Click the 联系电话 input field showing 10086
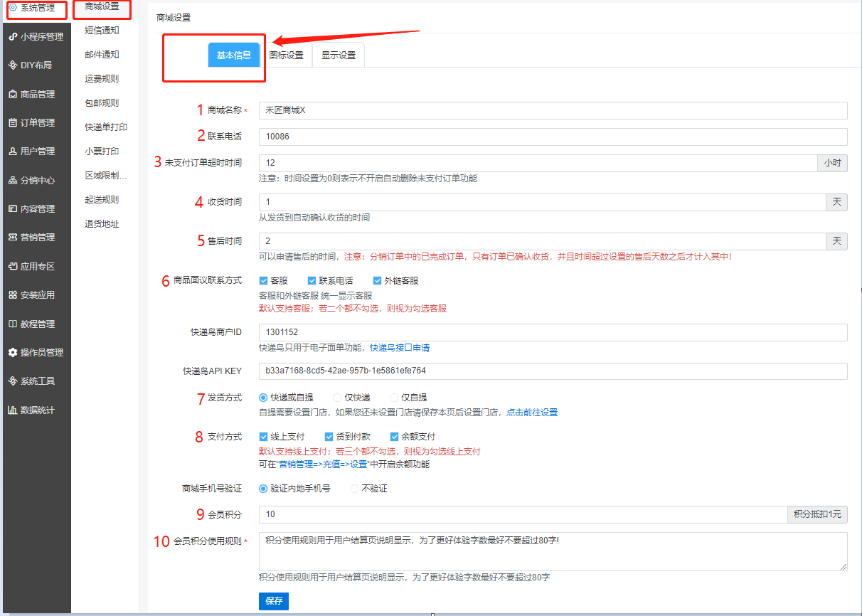Image resolution: width=862 pixels, height=616 pixels. (x=553, y=137)
